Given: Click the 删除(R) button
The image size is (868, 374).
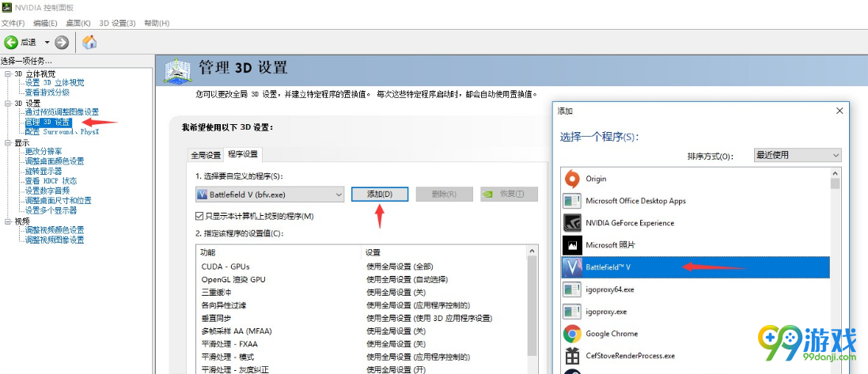Looking at the screenshot, I should [x=444, y=195].
